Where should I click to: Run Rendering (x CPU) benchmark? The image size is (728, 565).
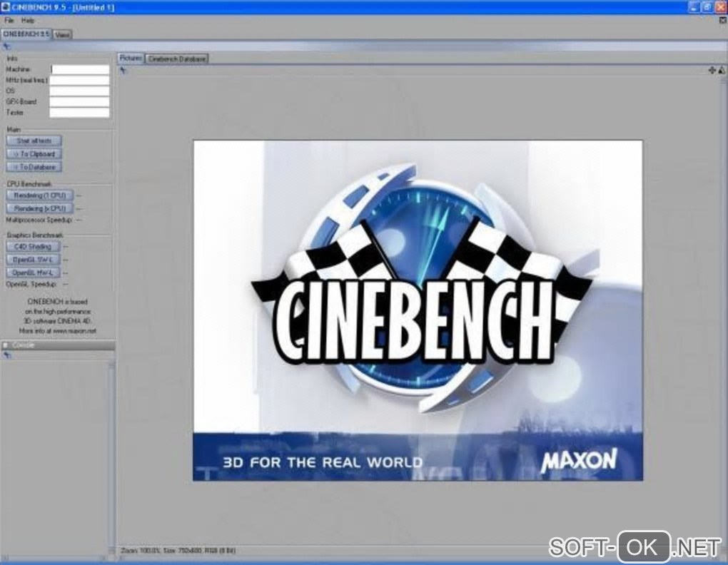[x=40, y=208]
